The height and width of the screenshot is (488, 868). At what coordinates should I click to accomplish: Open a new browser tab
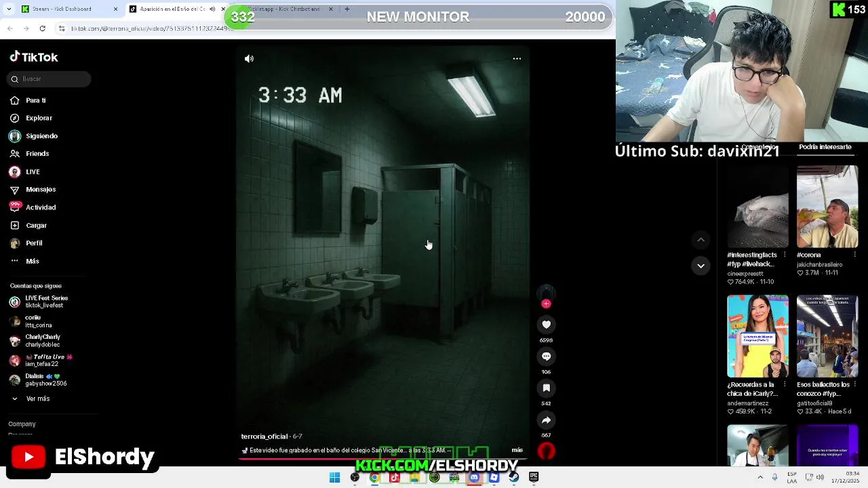coord(347,9)
